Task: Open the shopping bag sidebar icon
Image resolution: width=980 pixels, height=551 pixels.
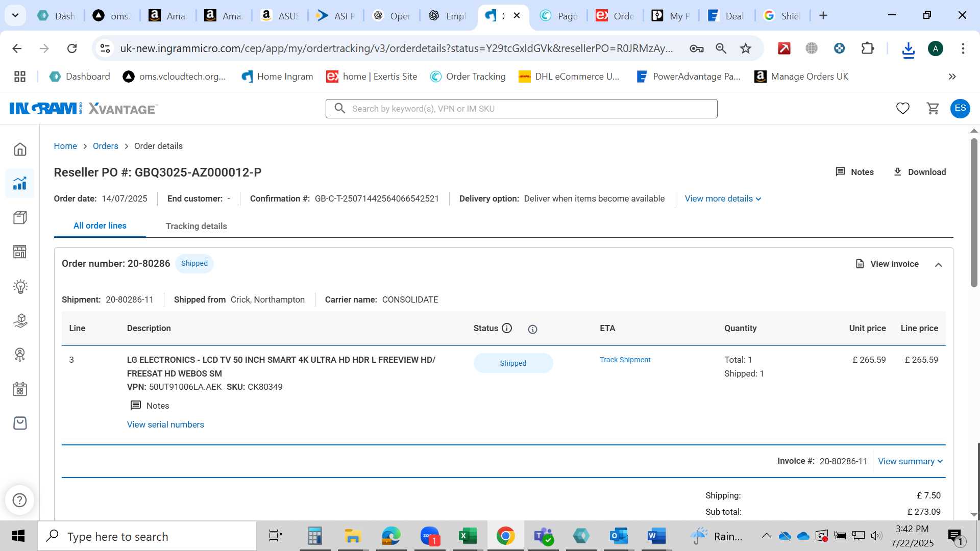Action: click(x=20, y=423)
